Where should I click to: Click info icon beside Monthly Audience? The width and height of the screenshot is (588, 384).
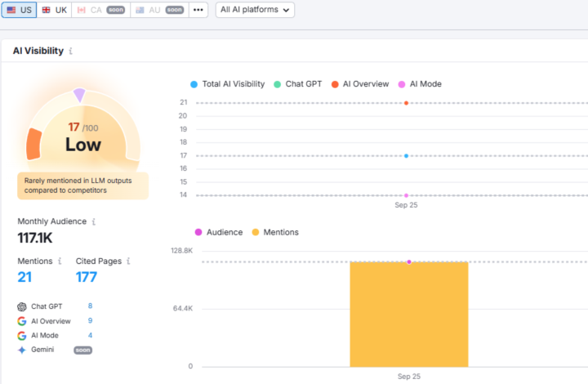tap(94, 221)
